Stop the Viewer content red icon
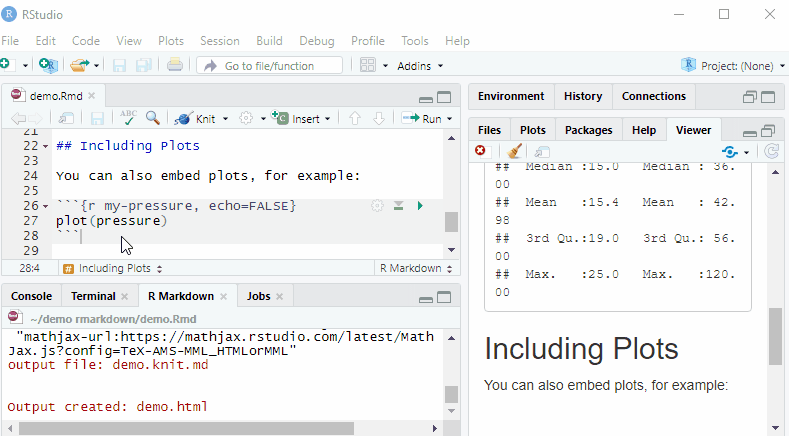 pos(480,151)
